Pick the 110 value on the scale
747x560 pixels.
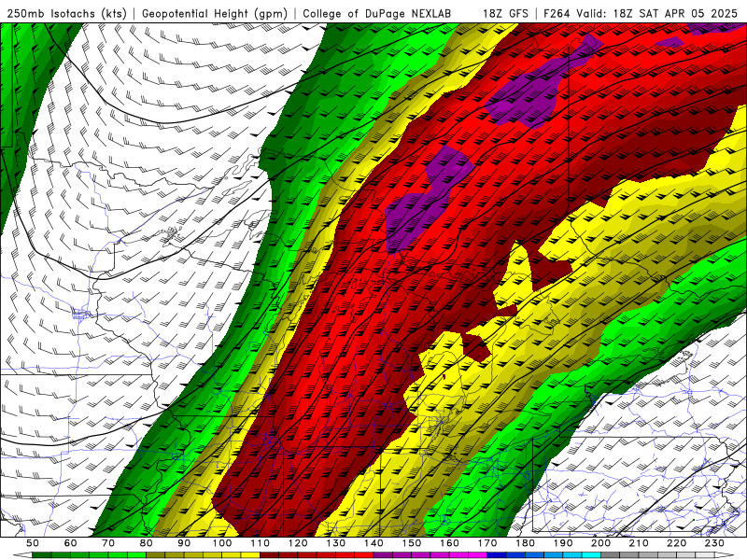click(x=261, y=543)
